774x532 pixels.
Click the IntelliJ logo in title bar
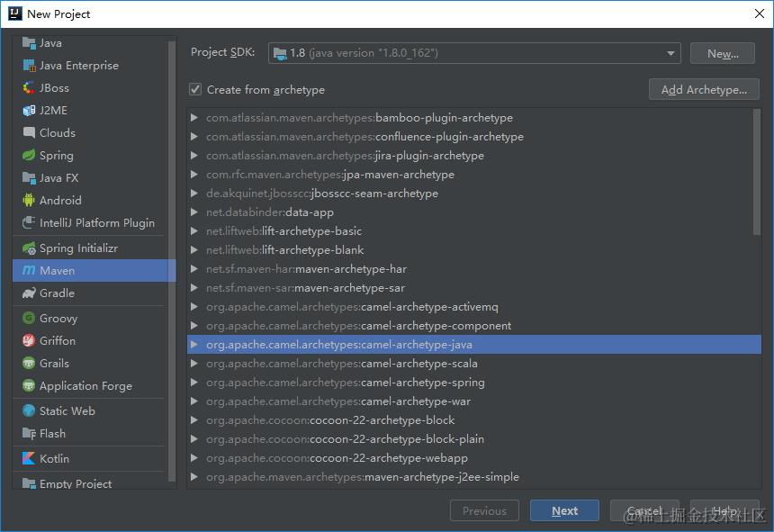click(15, 14)
